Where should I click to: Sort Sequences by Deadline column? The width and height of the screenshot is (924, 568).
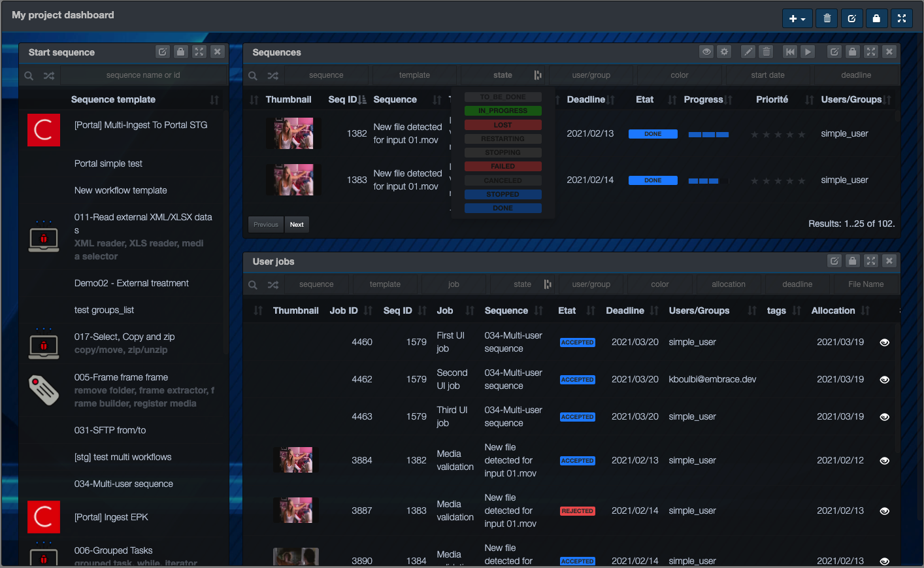(x=611, y=100)
